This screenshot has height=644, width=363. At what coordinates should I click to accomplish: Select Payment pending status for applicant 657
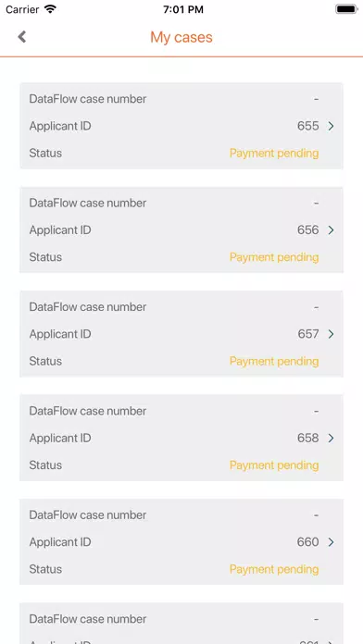(x=274, y=361)
